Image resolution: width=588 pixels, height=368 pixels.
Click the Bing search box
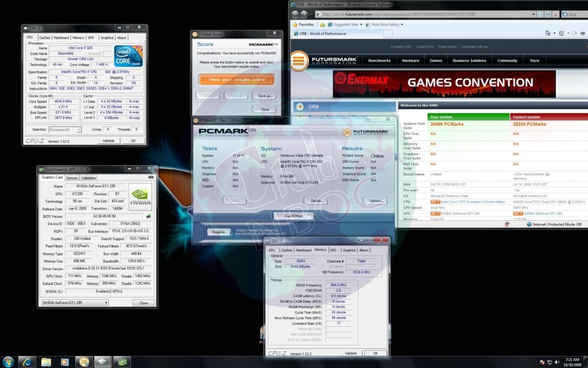pyautogui.click(x=574, y=14)
